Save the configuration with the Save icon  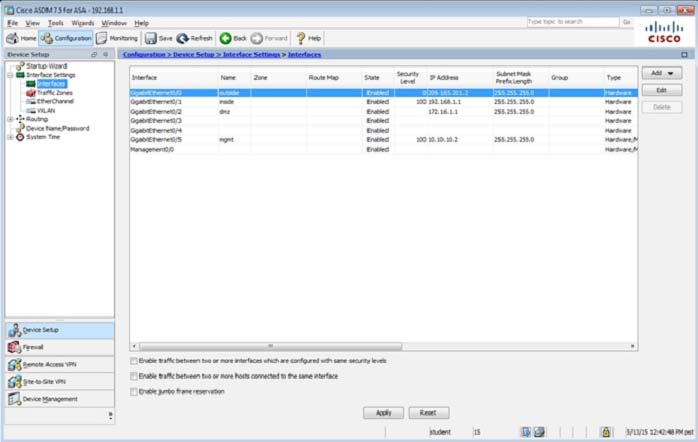point(159,39)
